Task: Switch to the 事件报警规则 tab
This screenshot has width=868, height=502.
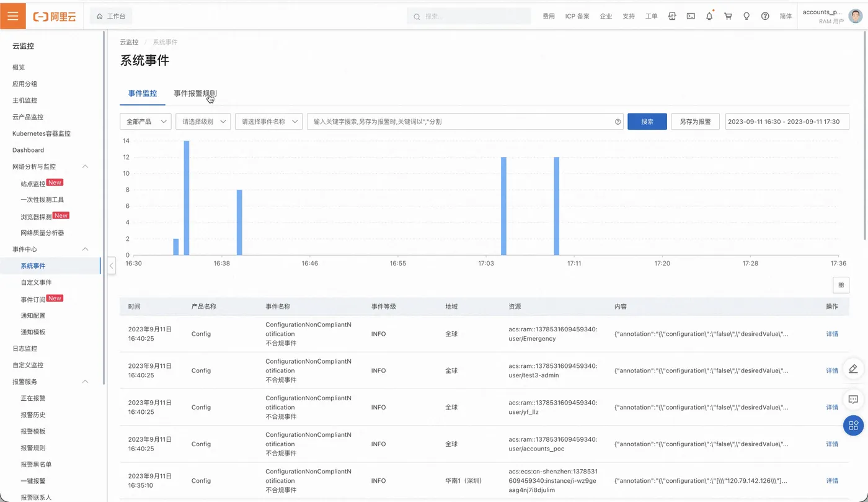Action: [195, 94]
